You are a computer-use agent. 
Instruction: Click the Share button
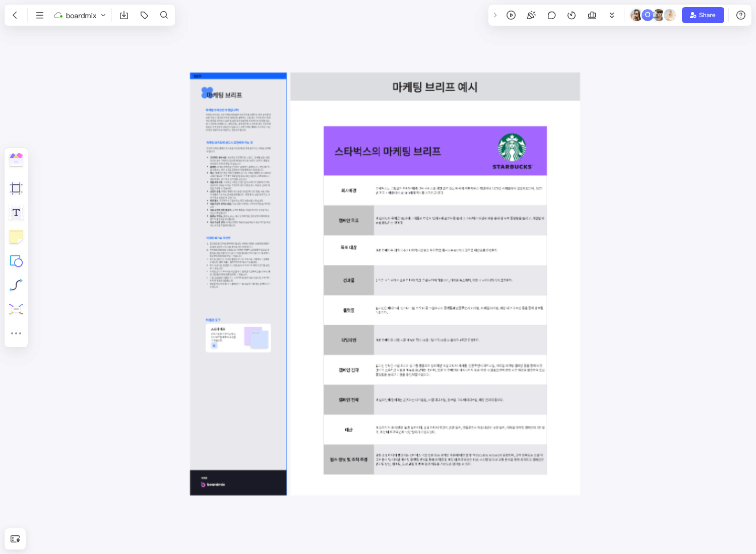[703, 15]
